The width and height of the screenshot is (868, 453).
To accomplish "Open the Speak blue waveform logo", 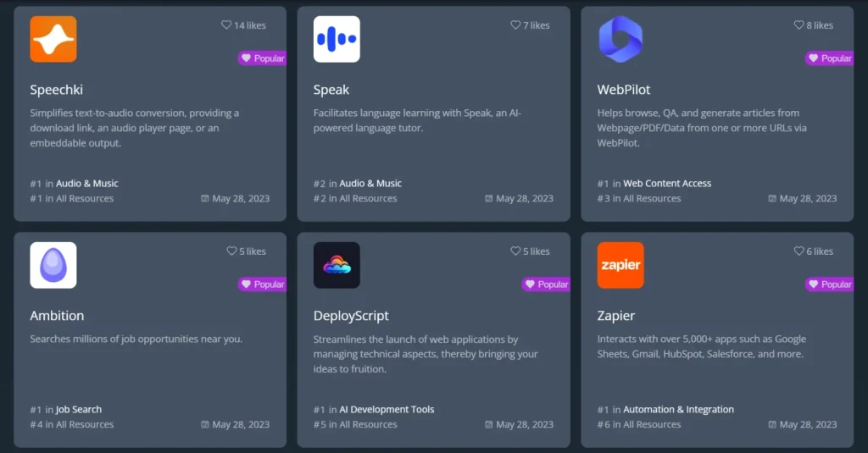I will 337,39.
